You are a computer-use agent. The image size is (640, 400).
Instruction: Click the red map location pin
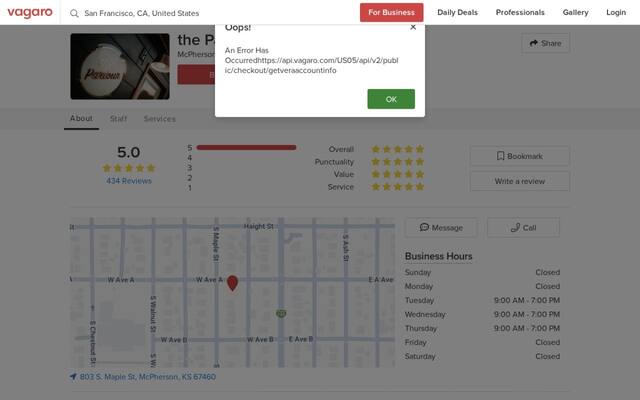[232, 283]
